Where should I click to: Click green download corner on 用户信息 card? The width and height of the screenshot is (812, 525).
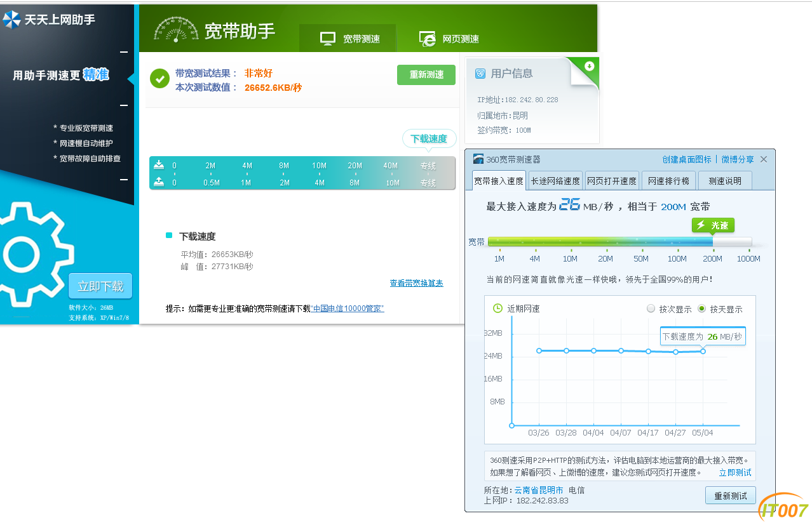click(588, 66)
